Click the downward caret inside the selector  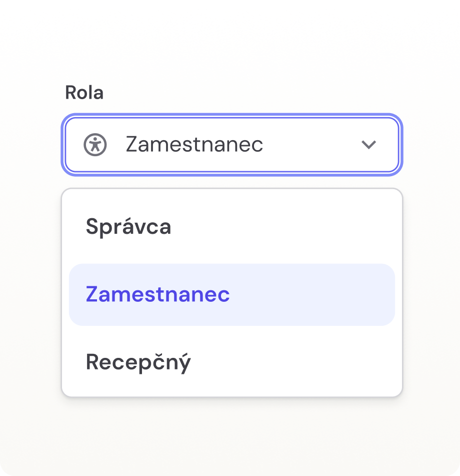point(369,145)
